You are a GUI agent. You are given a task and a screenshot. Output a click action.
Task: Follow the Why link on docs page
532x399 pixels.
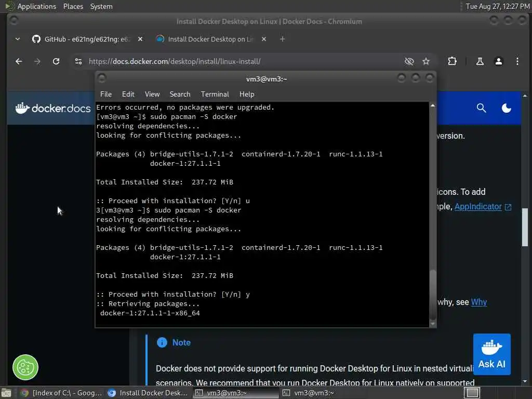tap(478, 302)
